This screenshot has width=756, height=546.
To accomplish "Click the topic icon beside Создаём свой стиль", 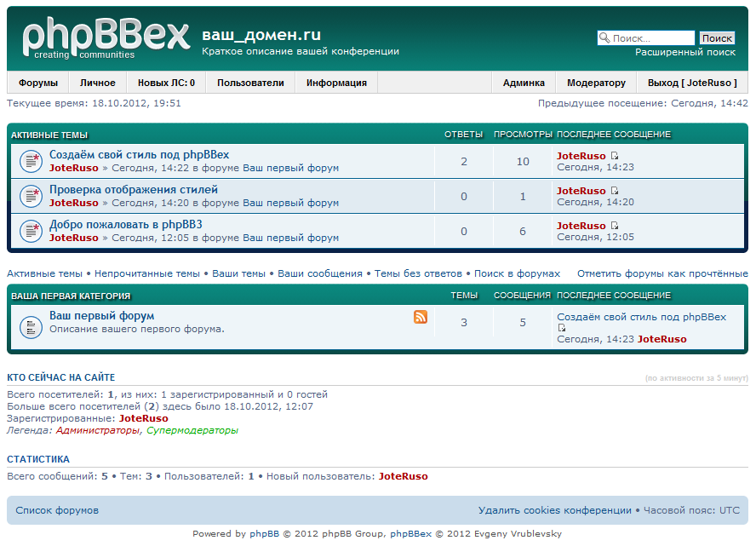I will pos(31,160).
